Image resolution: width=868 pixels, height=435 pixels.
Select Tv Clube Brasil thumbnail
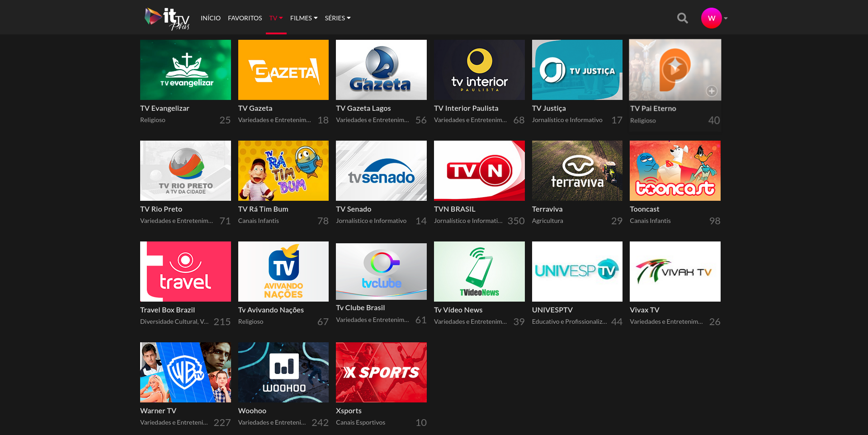coord(381,271)
